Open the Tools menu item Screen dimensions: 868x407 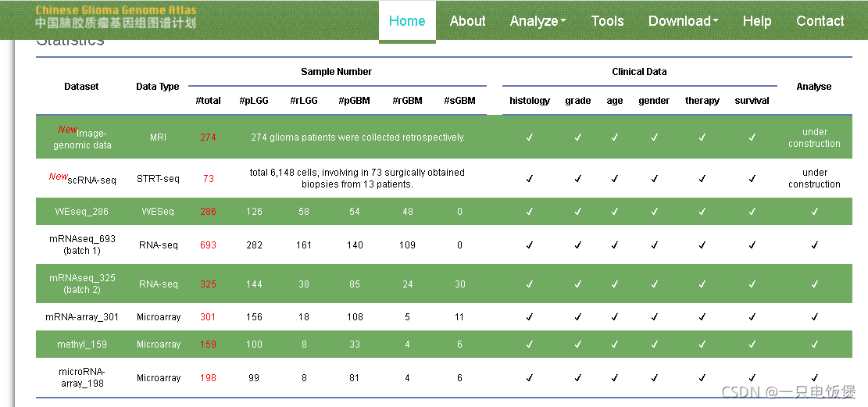607,21
